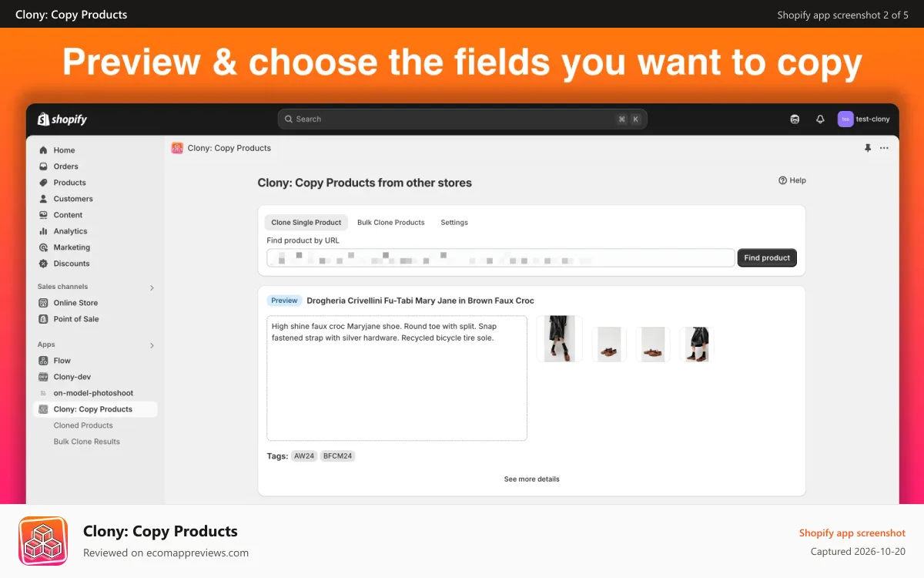Viewport: 924px width, 578px height.
Task: Click the Apps heading in sidebar
Action: [x=46, y=344]
